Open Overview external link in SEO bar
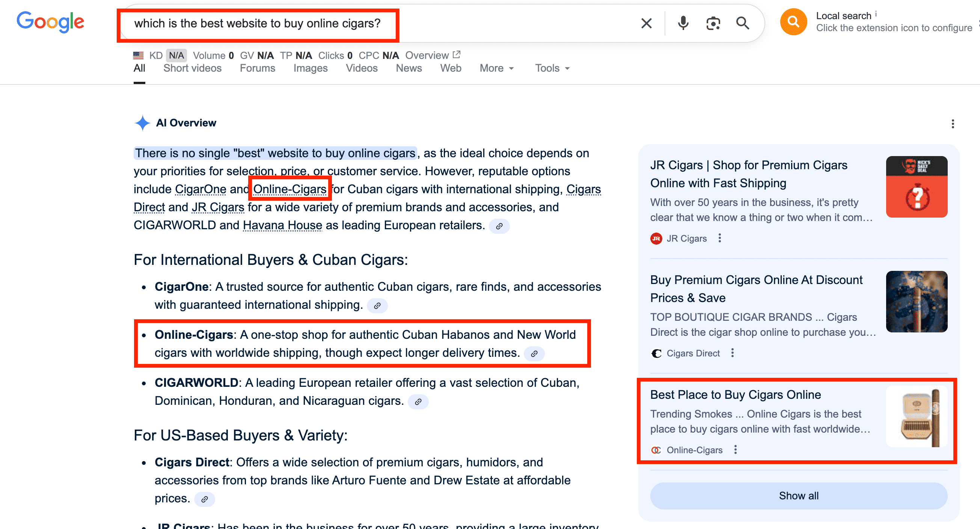Image resolution: width=980 pixels, height=529 pixels. 433,56
